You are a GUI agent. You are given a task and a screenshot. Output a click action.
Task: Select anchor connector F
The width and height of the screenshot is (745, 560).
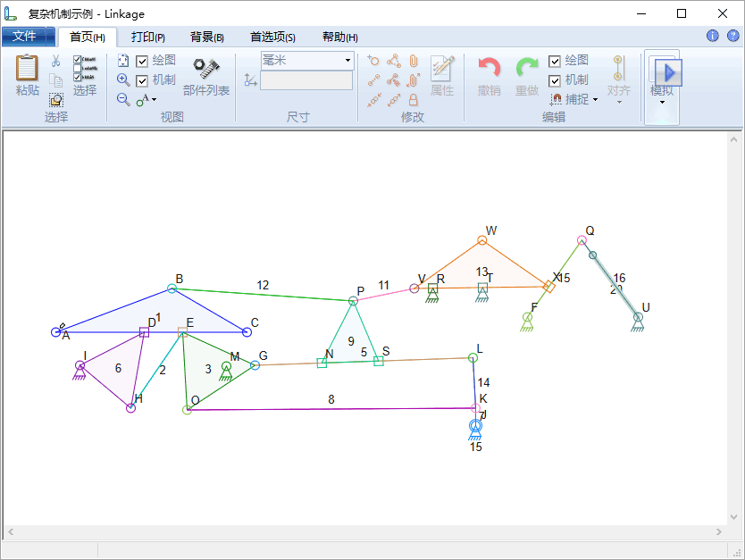coord(527,317)
